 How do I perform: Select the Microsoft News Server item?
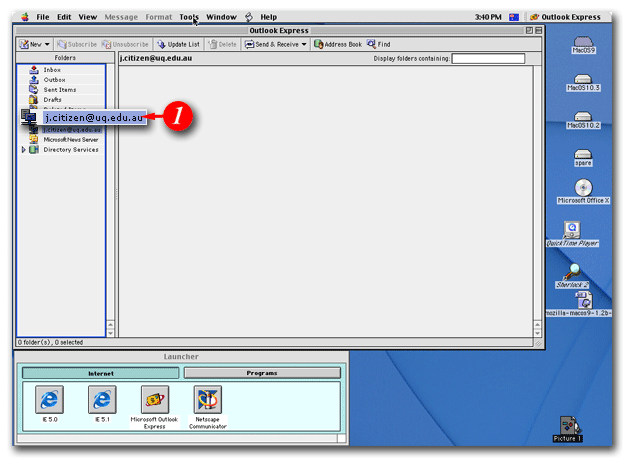pyautogui.click(x=70, y=139)
